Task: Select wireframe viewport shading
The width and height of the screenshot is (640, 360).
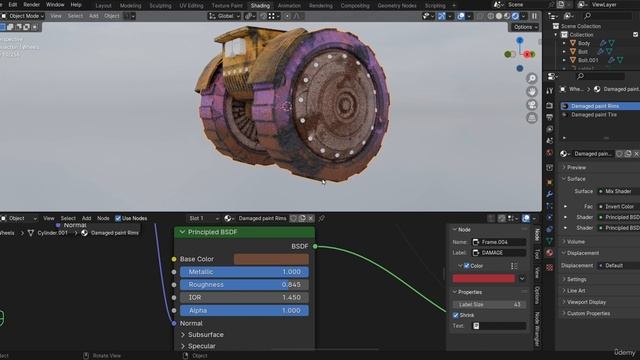Action: (x=491, y=16)
